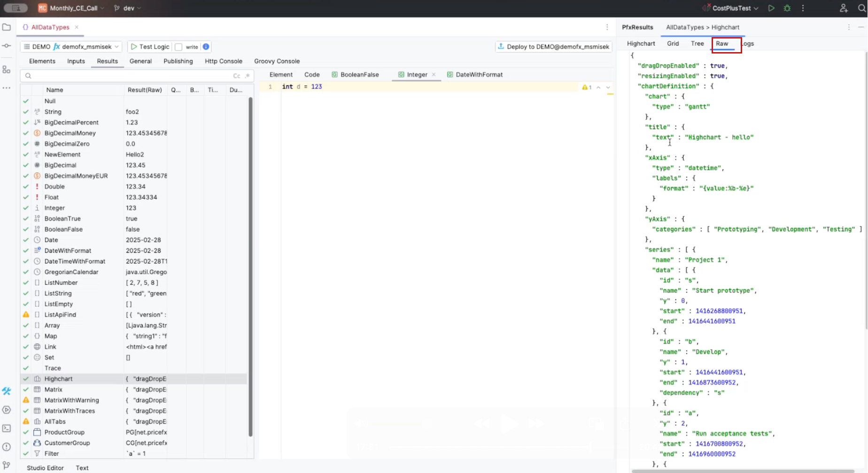The height and width of the screenshot is (473, 868).
Task: Click the results list vertical scrollbar
Action: pyautogui.click(x=250, y=267)
